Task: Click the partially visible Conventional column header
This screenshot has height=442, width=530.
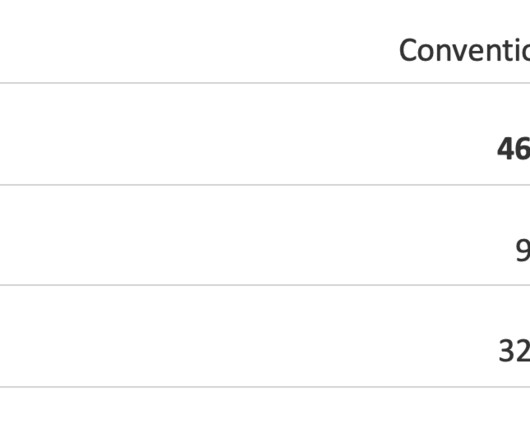Action: [x=464, y=50]
